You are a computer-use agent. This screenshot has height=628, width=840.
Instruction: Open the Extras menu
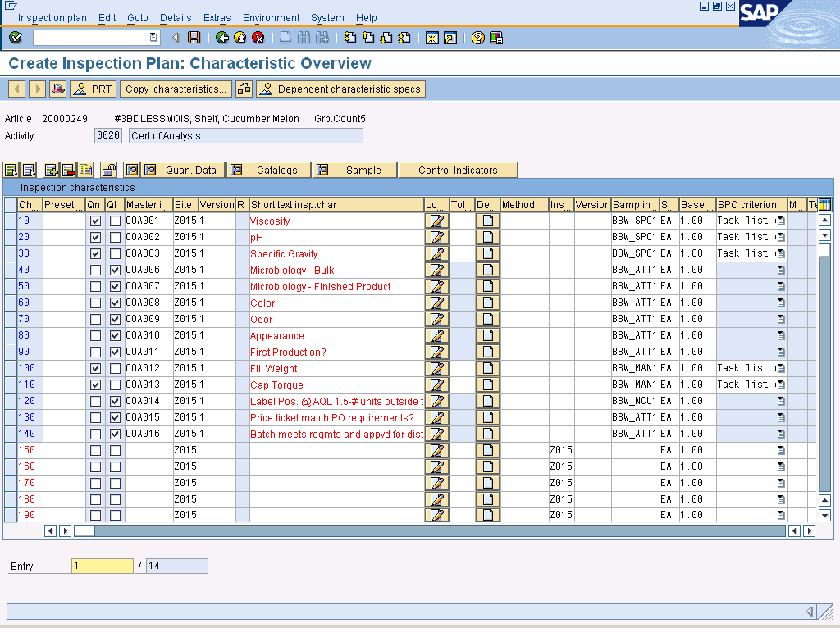[x=217, y=18]
